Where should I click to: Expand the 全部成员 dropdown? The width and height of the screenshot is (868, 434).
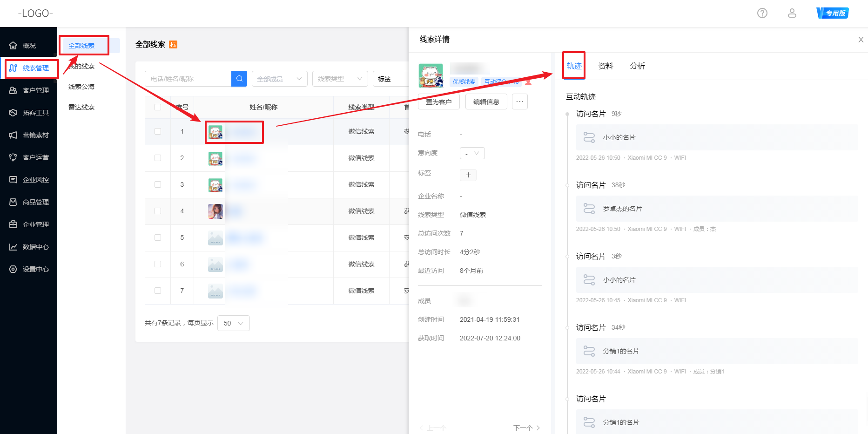point(279,79)
